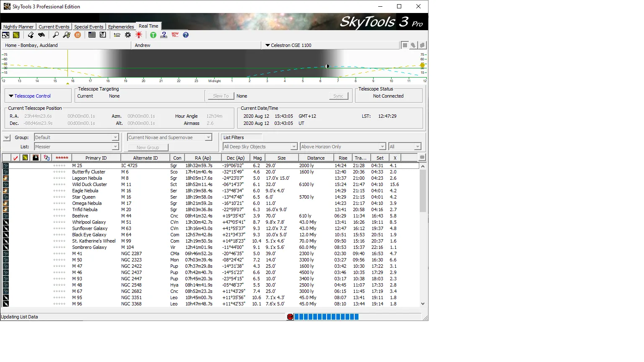644x362 pixels.
Task: Click the log form icon beside calendar
Action: pos(103,35)
